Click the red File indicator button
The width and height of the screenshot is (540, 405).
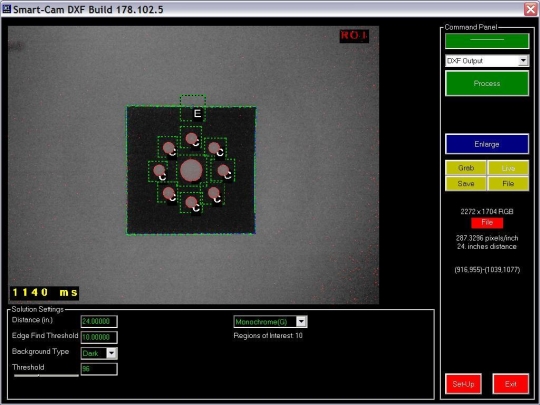point(487,222)
